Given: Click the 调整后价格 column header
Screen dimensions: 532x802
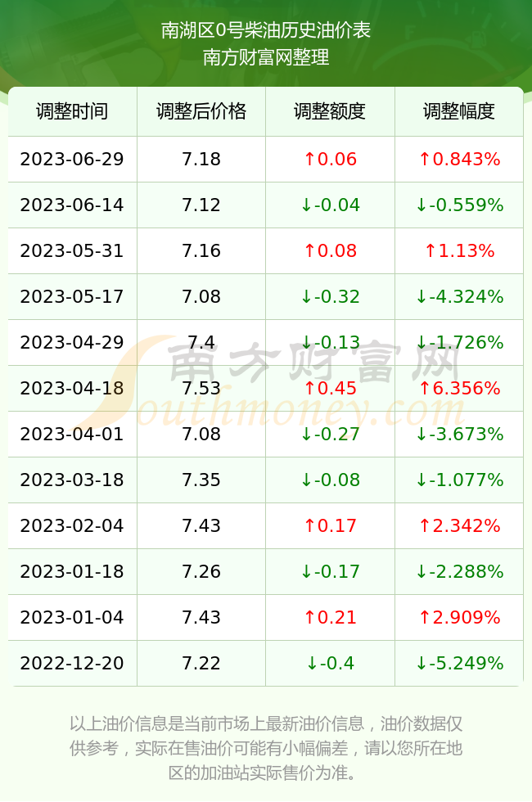Looking at the screenshot, I should click(x=201, y=111).
